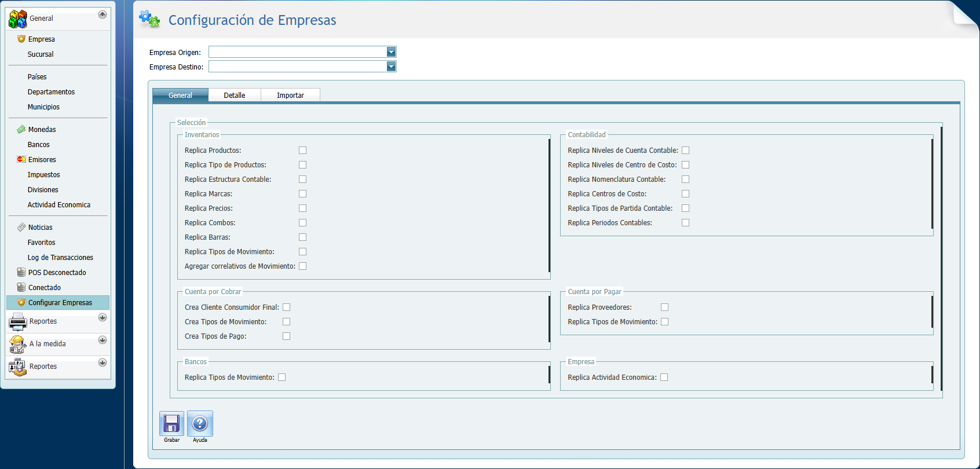Screen dimensions: 980x469
Task: Tick Replica Estructura Contable checkbox
Action: click(x=302, y=179)
